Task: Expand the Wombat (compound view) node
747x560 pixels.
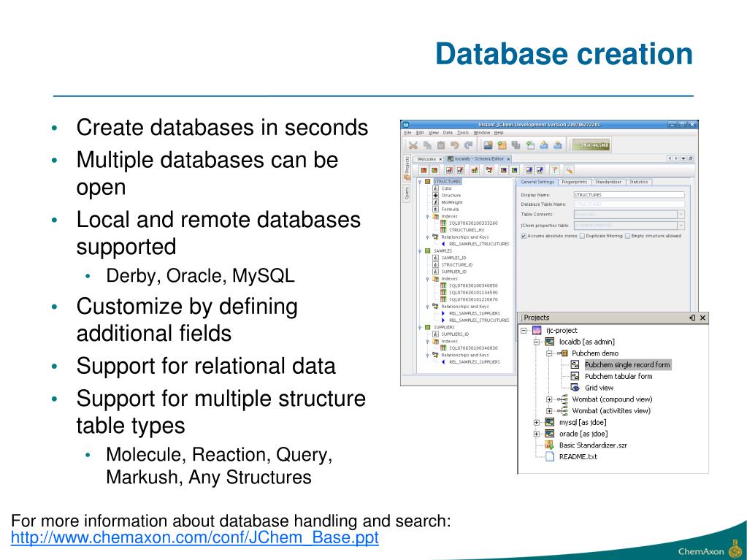Action: pyautogui.click(x=549, y=399)
